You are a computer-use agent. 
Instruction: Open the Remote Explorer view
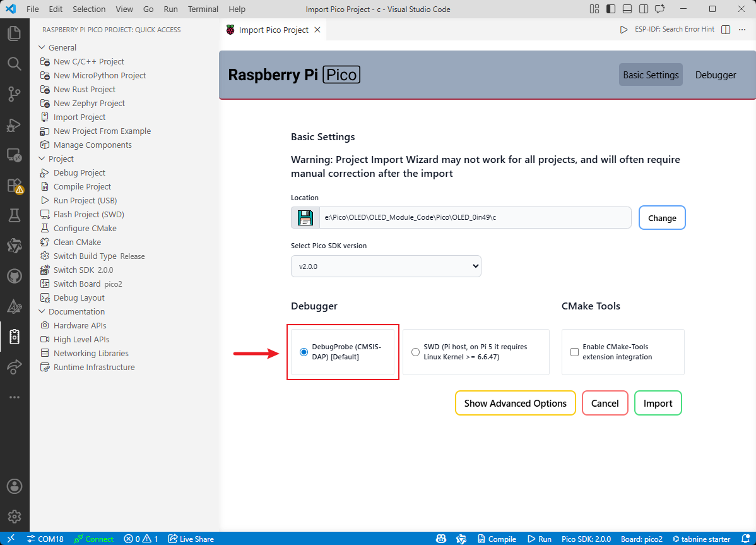pos(15,155)
